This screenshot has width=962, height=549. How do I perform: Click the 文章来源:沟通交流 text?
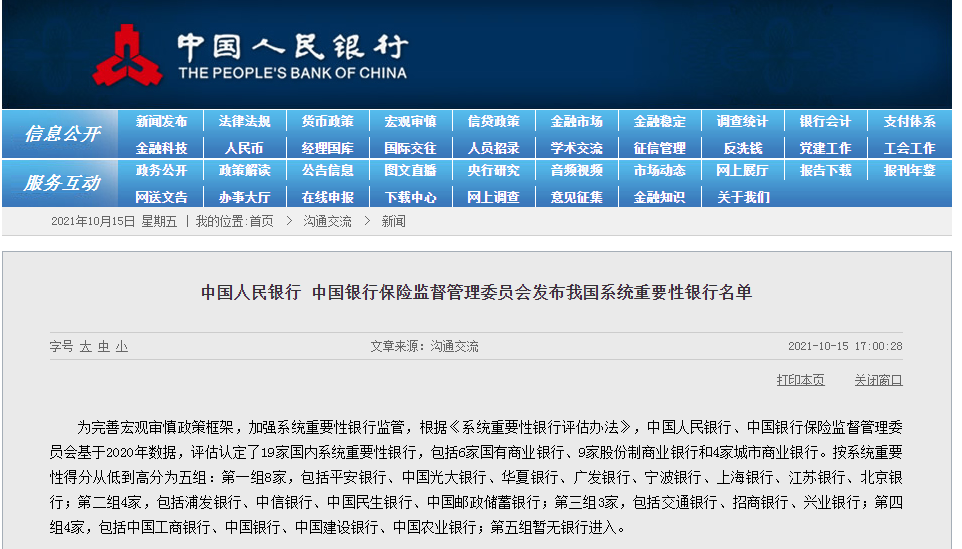[424, 347]
